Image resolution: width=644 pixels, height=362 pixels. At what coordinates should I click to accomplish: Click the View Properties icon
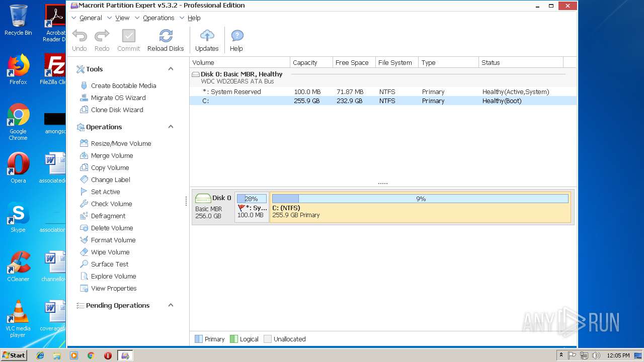[84, 288]
